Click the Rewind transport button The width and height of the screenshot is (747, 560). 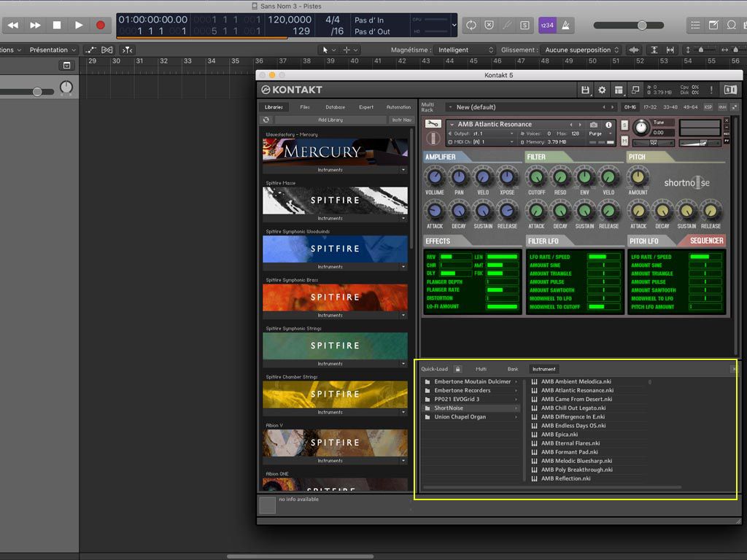click(x=13, y=26)
